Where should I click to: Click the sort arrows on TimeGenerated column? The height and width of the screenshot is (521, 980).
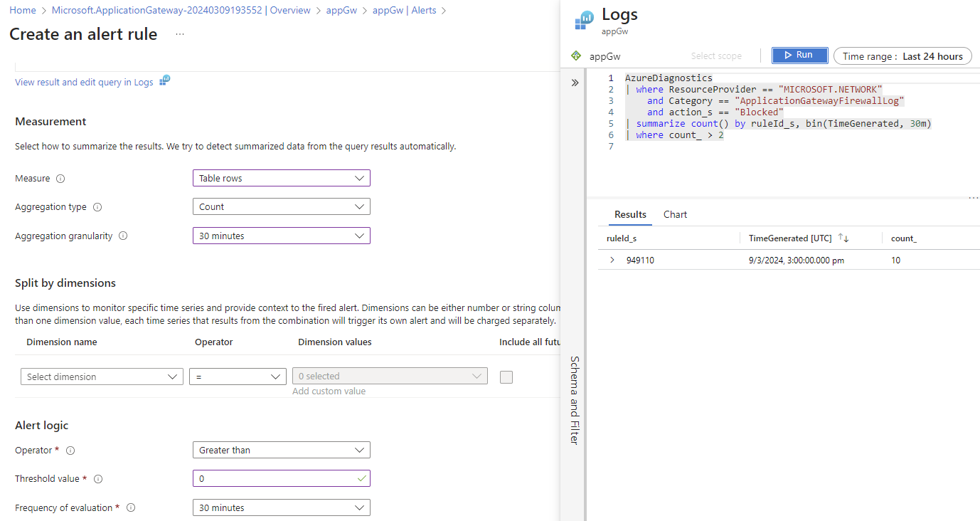[x=843, y=238]
